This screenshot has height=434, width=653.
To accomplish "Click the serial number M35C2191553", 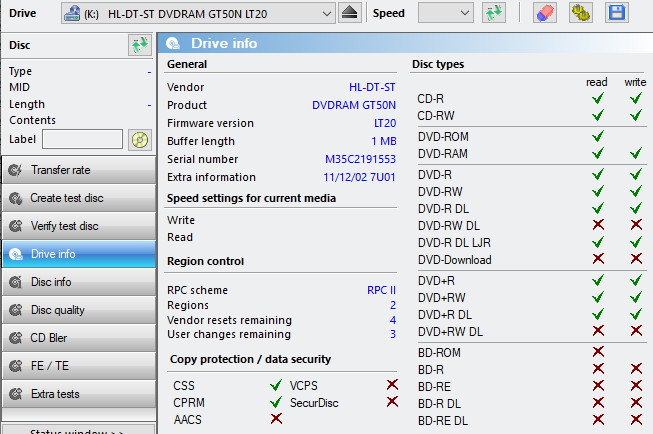I will [x=360, y=159].
